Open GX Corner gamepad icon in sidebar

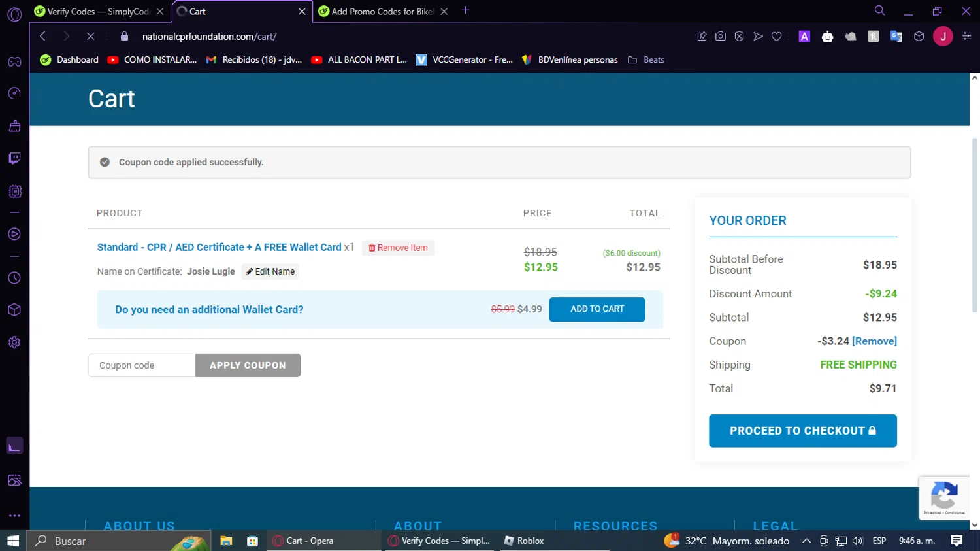[x=14, y=61]
